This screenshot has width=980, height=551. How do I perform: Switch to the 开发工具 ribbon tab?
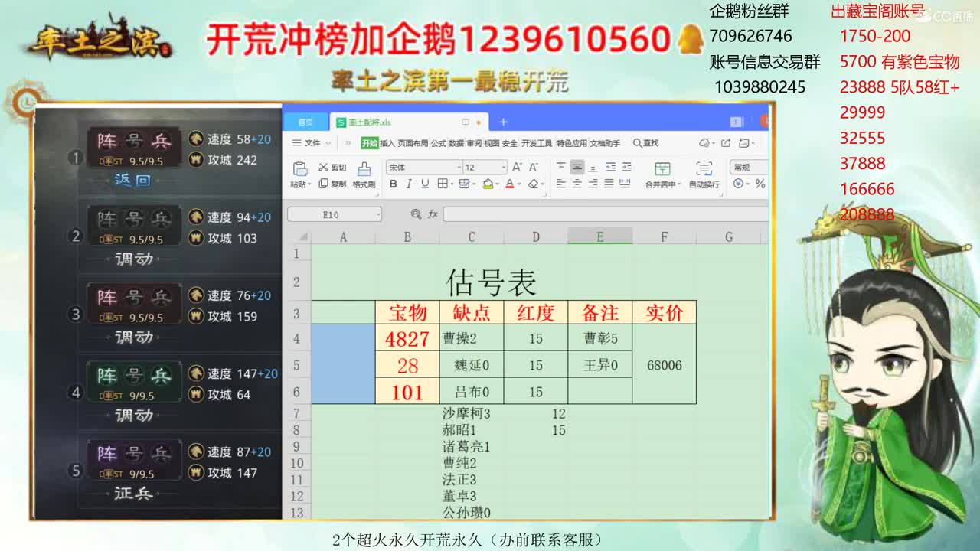point(537,143)
